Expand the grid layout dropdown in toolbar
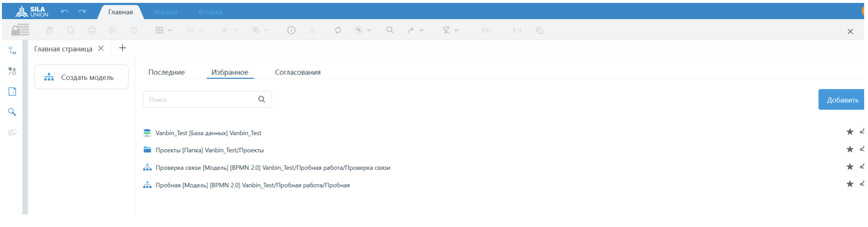868x227 pixels. pos(170,30)
